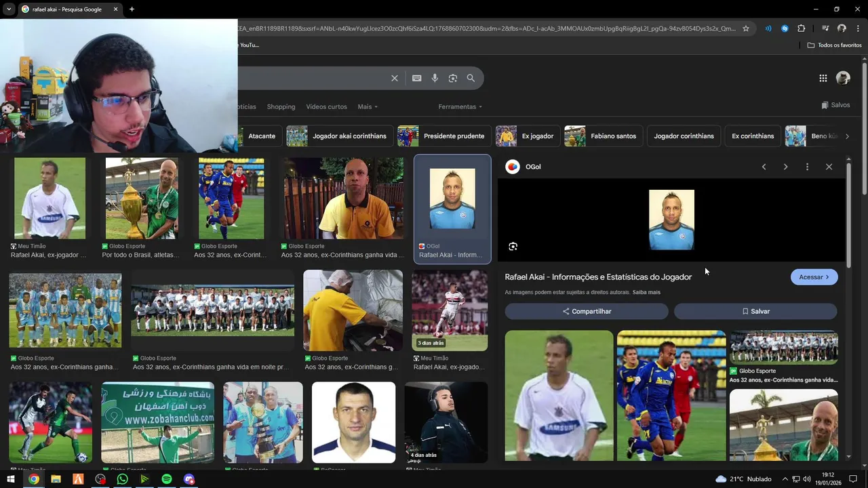
Task: Clear the Google search box text
Action: (x=394, y=78)
